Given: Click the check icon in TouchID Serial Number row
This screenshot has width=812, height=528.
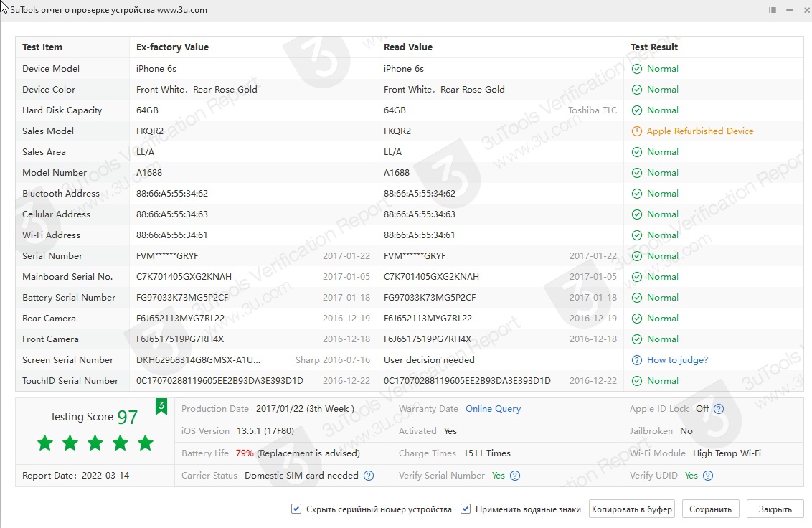Looking at the screenshot, I should pos(637,381).
